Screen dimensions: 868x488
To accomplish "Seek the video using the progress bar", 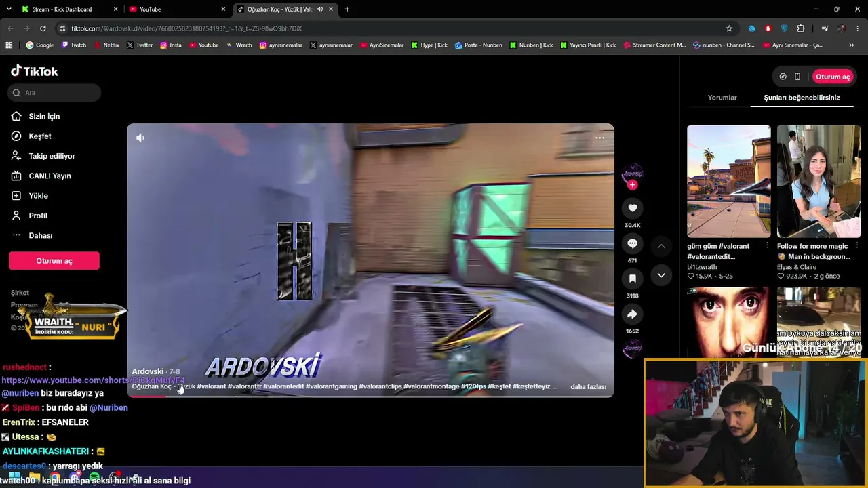I will tap(370, 396).
